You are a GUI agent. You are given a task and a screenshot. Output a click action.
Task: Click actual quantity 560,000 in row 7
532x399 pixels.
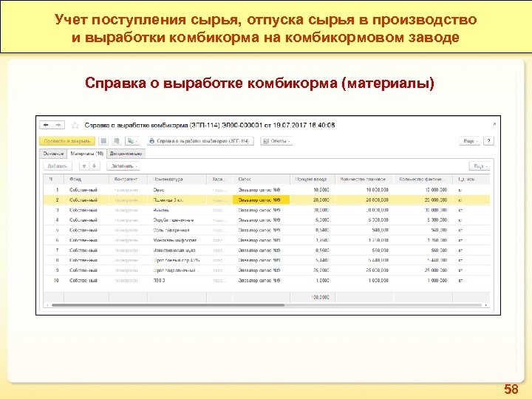click(423, 250)
